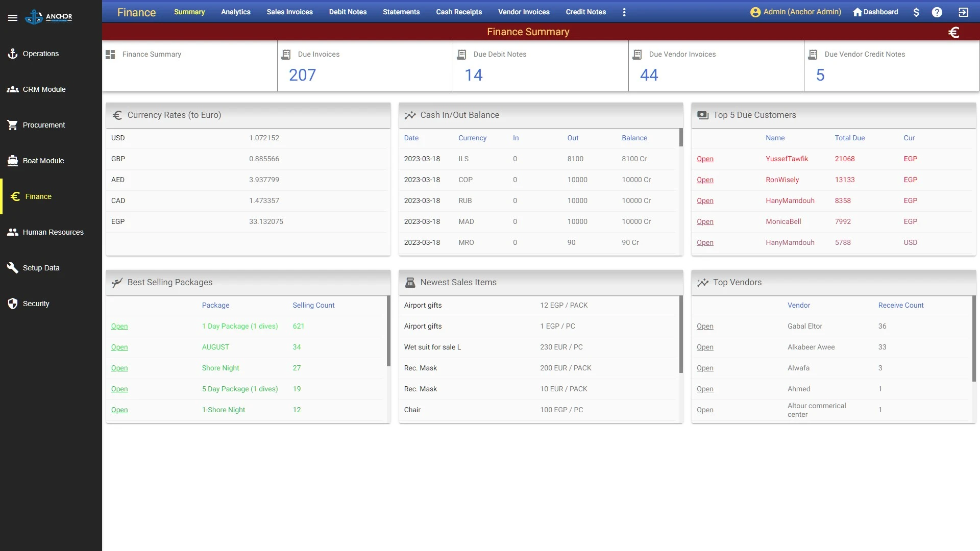Click Open link for Gabal Eltor vendor
This screenshot has width=980, height=551.
[x=704, y=325]
